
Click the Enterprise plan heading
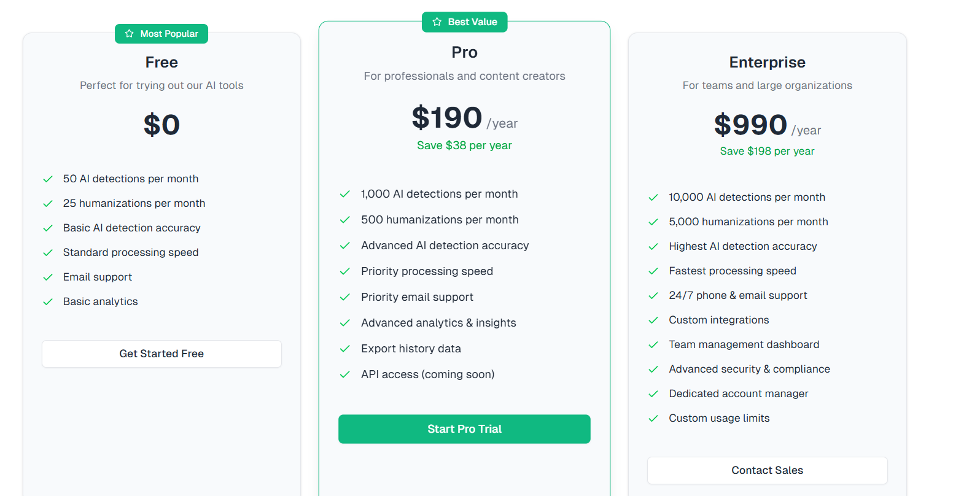[767, 63]
